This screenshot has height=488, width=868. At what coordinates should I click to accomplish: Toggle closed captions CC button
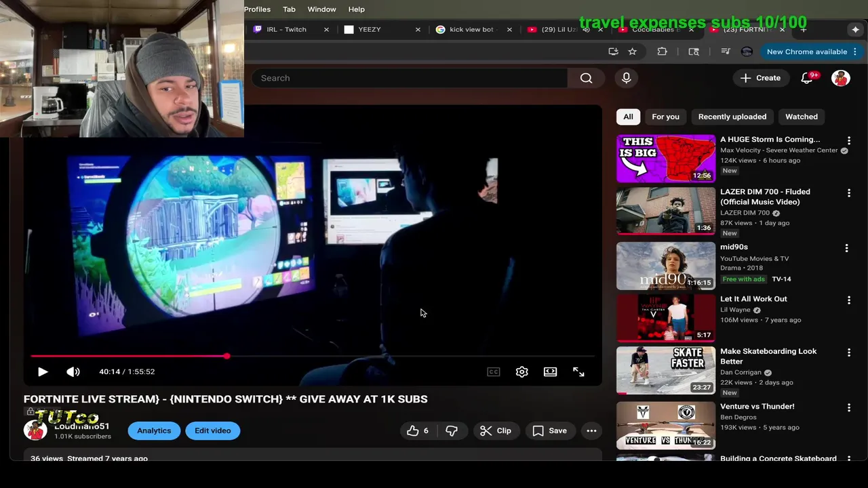[494, 371]
